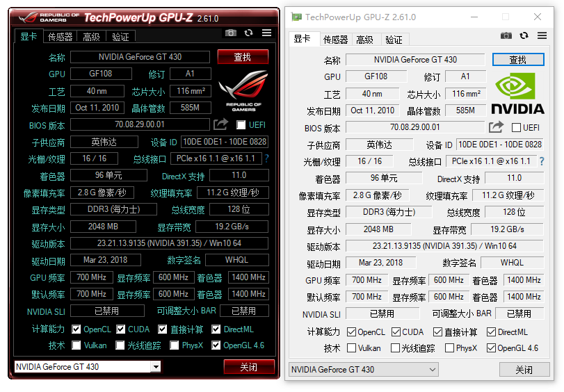Viewport: 564px width, 392px height.
Task: Select 显卡 tab in standard window
Action: click(x=304, y=39)
